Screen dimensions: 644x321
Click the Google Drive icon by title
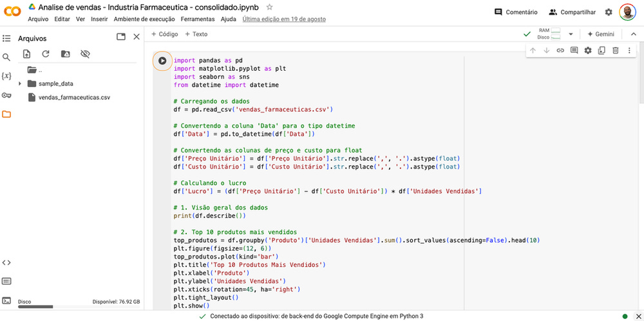[x=32, y=7]
